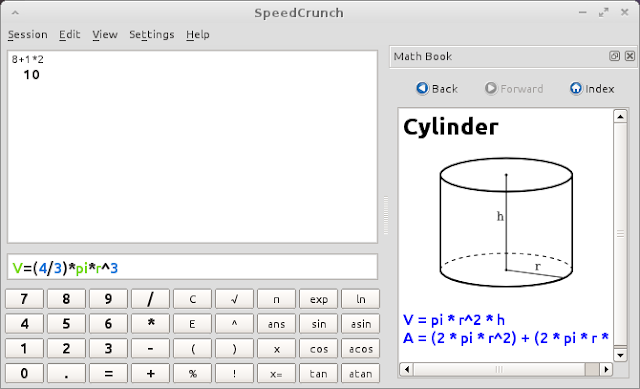Click the division slash button
This screenshot has width=640, height=389.
click(150, 299)
